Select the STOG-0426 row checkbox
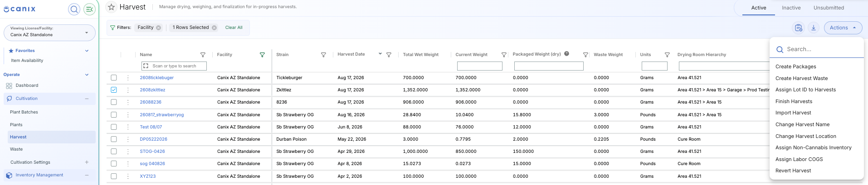Screen dimensions: 868x185 (114, 152)
